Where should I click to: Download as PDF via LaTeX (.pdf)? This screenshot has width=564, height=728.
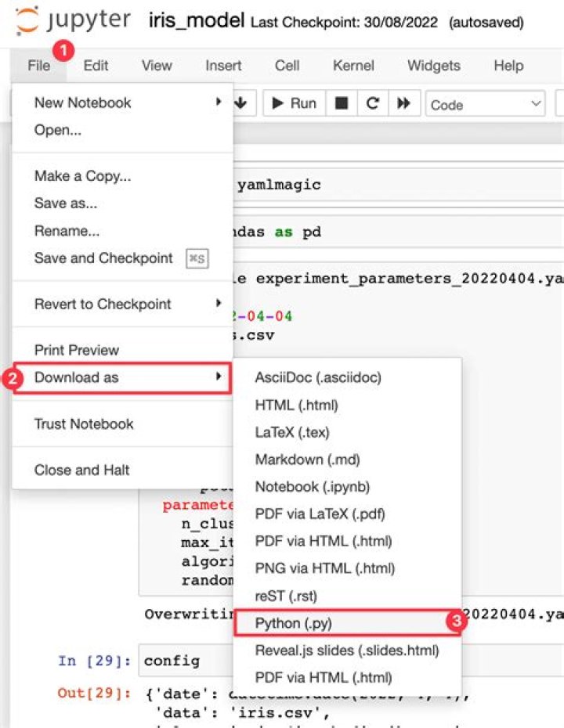348,514
